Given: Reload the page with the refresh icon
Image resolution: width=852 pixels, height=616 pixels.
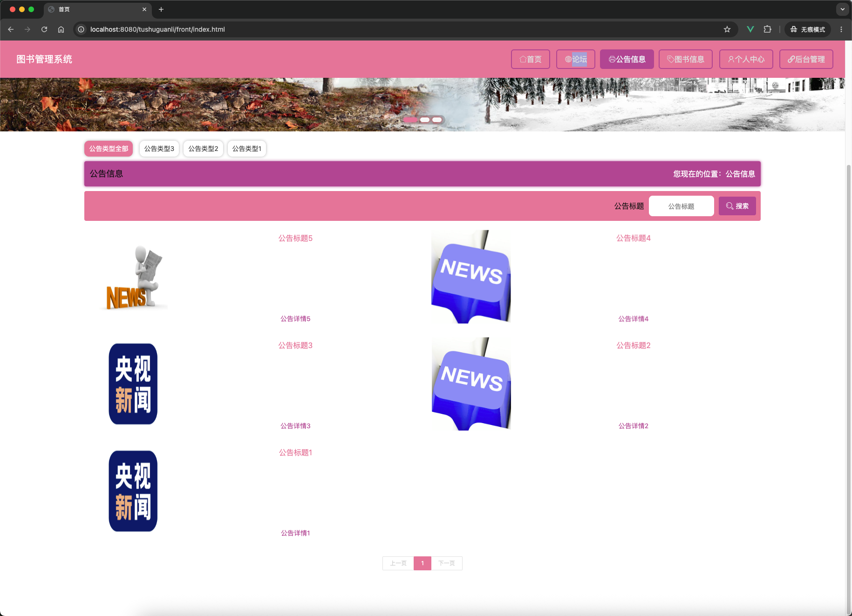Looking at the screenshot, I should 44,29.
